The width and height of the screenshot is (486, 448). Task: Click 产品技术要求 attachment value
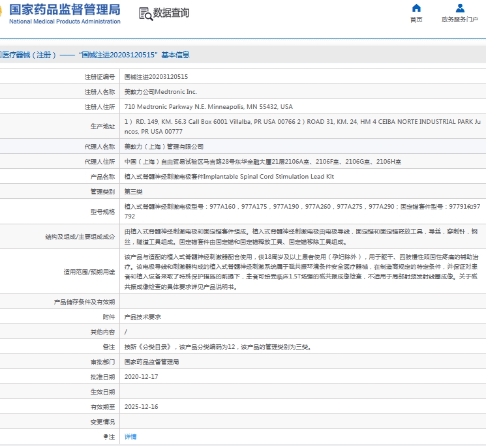tap(143, 317)
